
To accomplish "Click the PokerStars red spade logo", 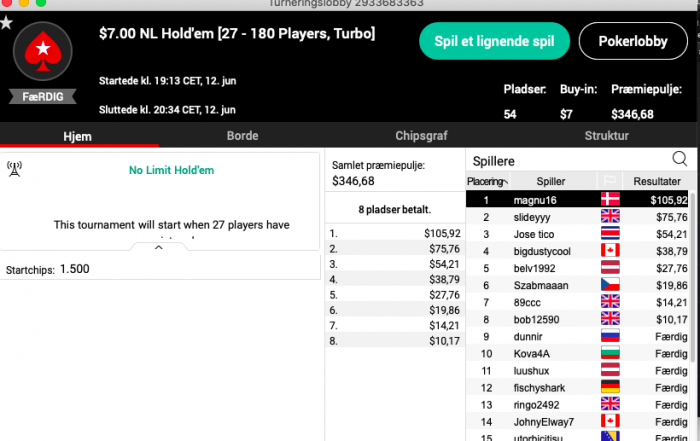I will [x=43, y=51].
